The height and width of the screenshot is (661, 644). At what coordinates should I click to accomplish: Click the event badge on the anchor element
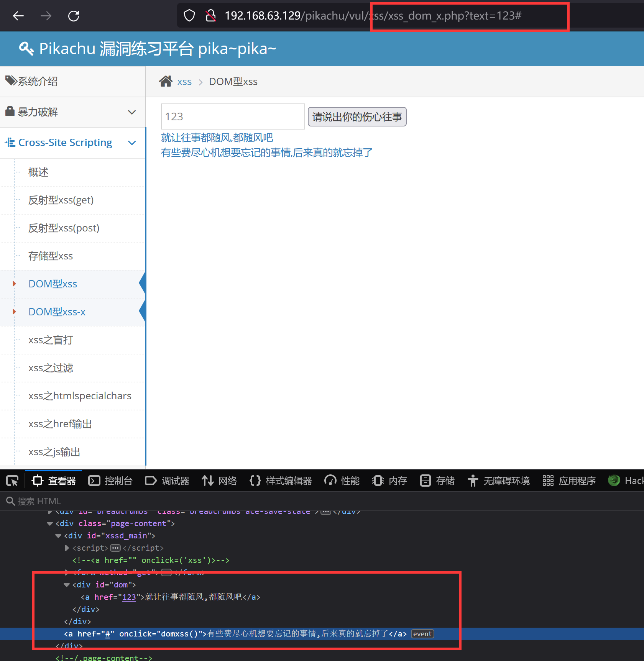(422, 634)
